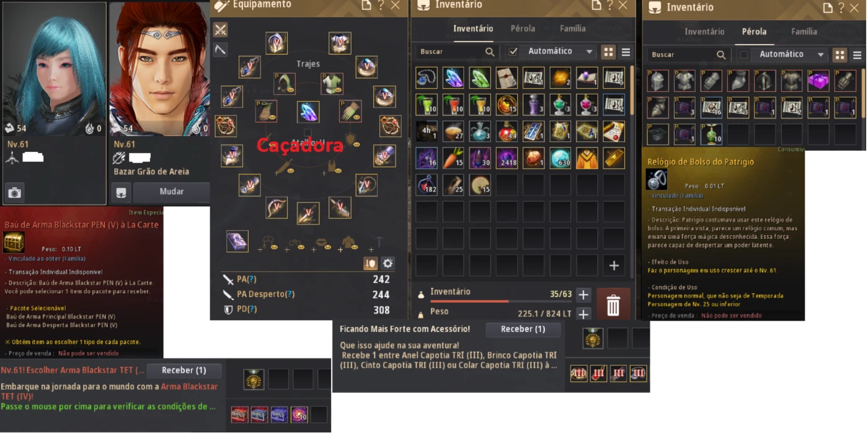Select grid view in Pérola inventory
Screen dimensions: 868x433
[x=840, y=55]
